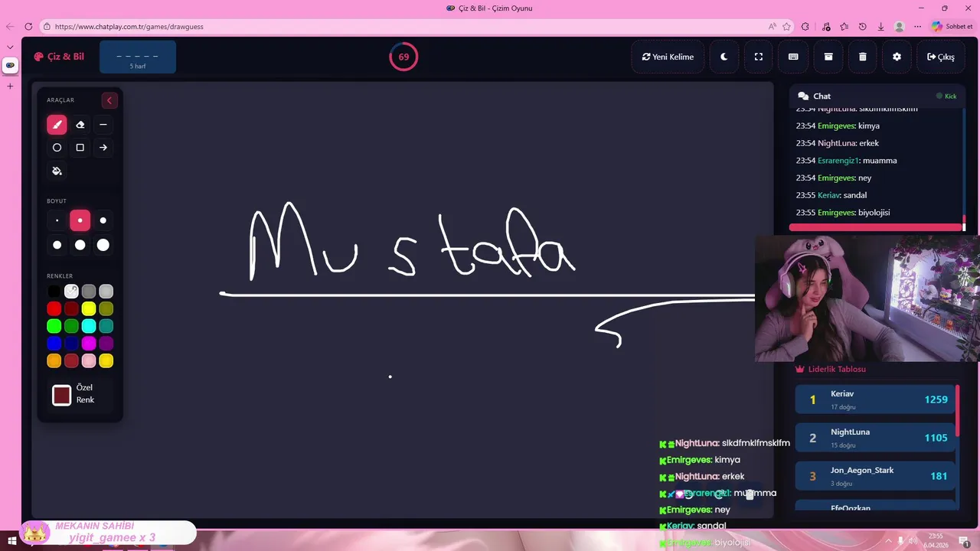Toggle dark mode moon icon

724,57
